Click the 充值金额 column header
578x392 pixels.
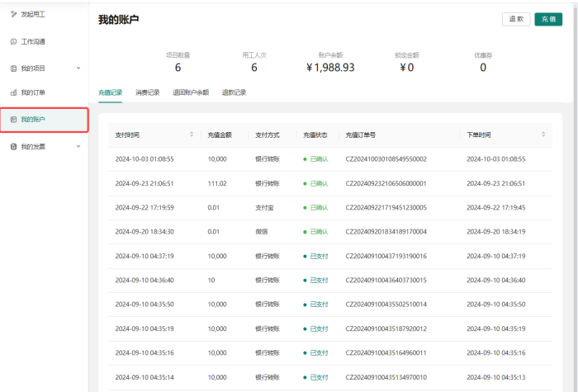pos(220,135)
